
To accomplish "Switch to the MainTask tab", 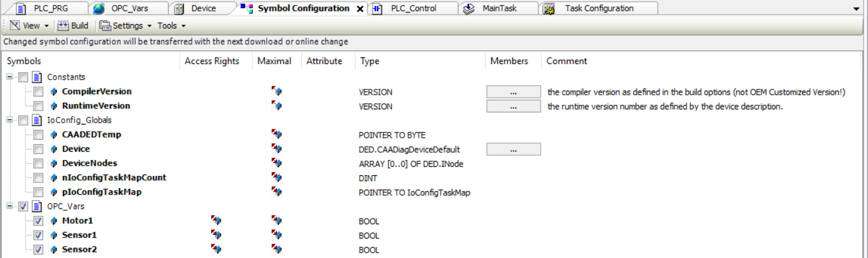I will [498, 8].
